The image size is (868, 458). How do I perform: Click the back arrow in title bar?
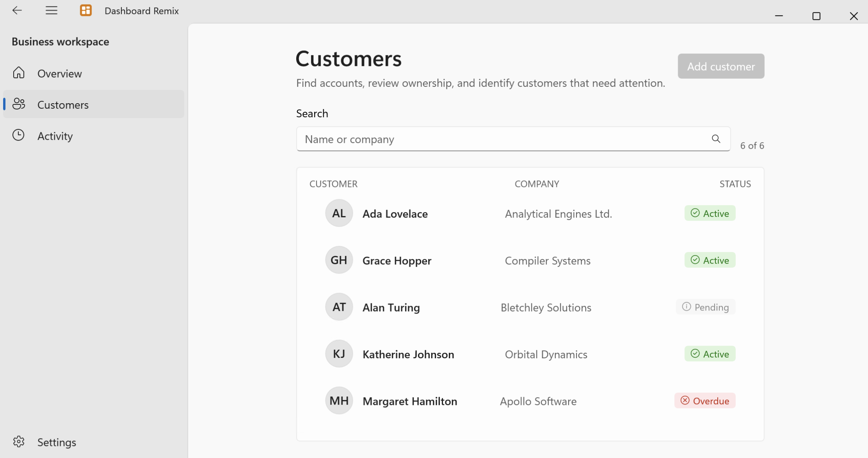point(17,11)
